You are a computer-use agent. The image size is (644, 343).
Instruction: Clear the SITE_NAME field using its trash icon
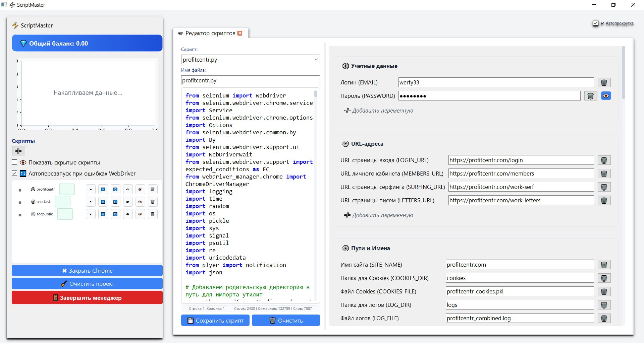tap(604, 265)
